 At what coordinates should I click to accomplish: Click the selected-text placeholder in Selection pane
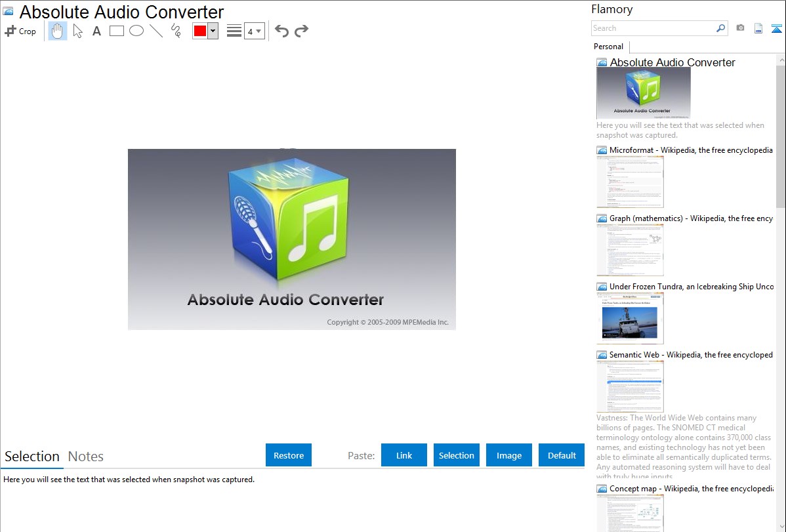[x=129, y=480]
